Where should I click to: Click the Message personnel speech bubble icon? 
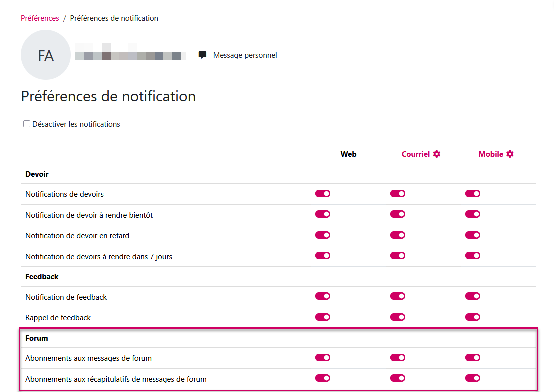pyautogui.click(x=202, y=55)
